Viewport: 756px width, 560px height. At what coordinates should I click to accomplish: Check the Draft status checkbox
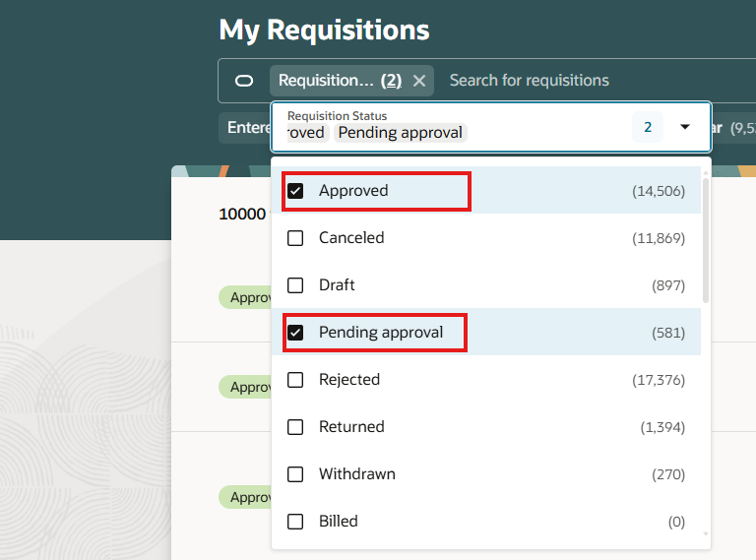(x=295, y=285)
